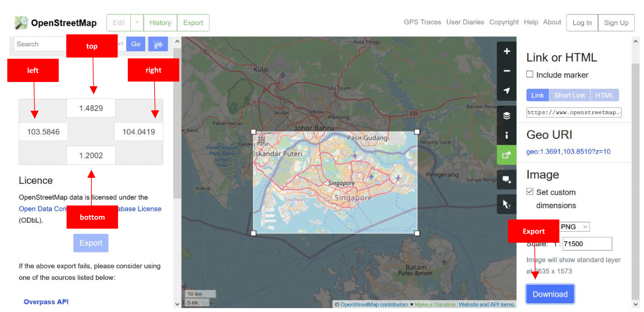
Task: Open the map key info
Action: coord(507,136)
